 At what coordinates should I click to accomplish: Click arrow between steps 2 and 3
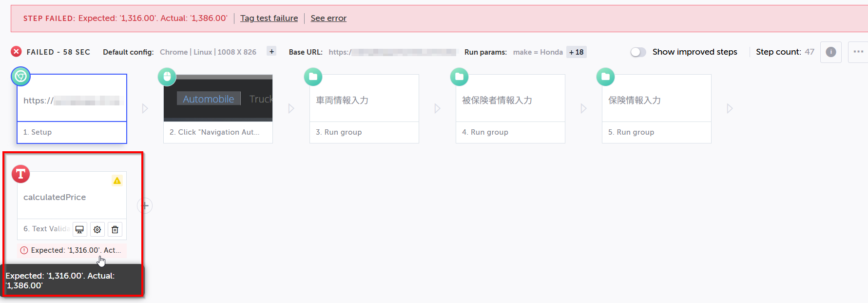[291, 108]
